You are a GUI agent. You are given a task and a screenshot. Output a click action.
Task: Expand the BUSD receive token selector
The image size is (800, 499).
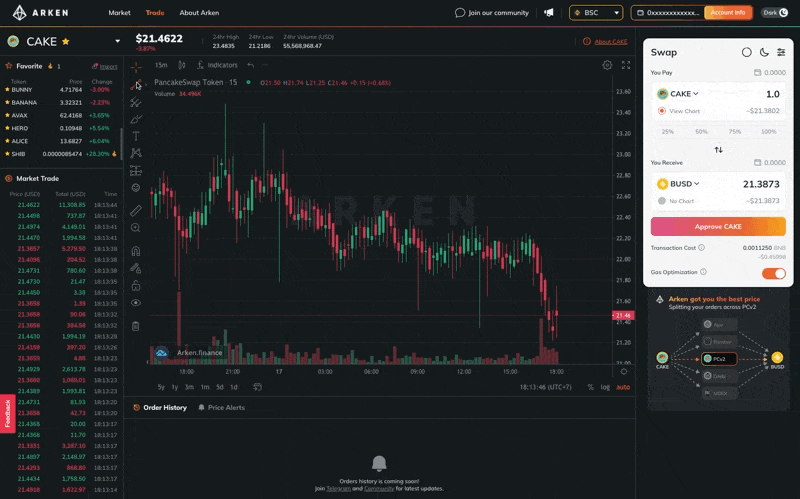pyautogui.click(x=678, y=184)
